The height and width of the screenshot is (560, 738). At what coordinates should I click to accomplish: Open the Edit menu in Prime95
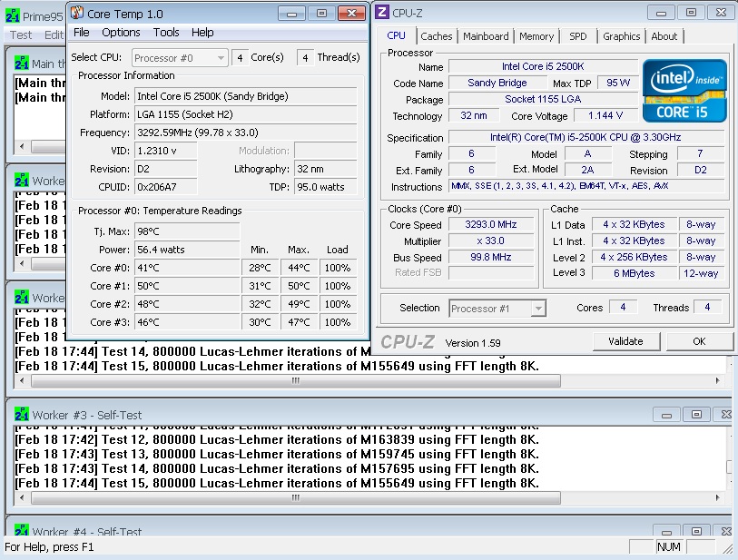[54, 34]
